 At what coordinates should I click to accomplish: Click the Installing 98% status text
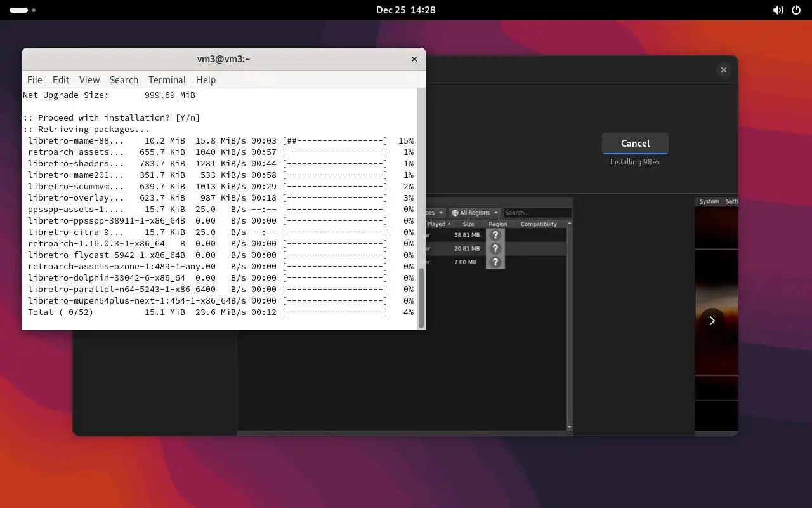[x=634, y=162]
